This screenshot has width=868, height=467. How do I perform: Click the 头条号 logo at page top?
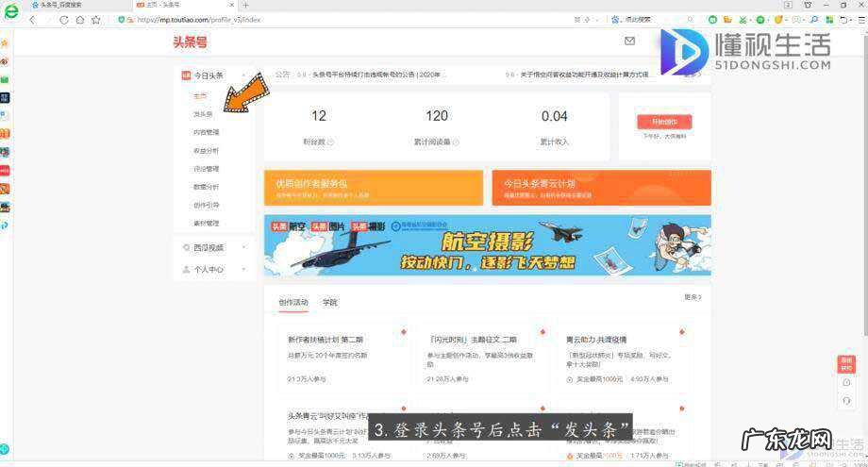click(190, 42)
